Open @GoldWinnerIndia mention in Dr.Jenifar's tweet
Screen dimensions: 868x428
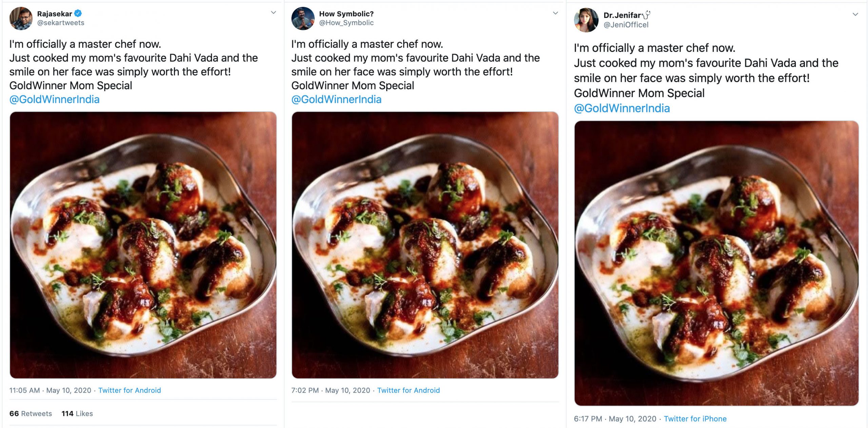[622, 108]
